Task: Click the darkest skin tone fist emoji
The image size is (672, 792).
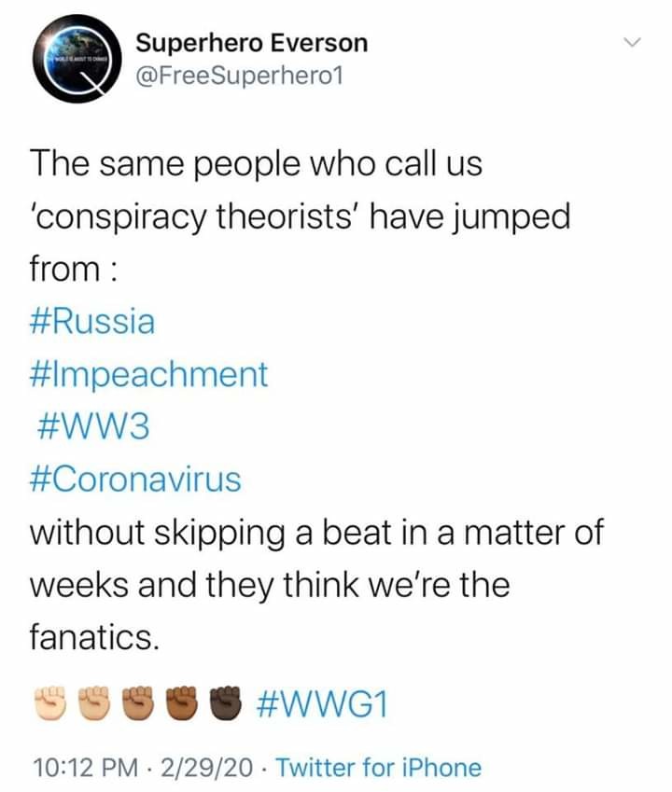Action: (227, 703)
